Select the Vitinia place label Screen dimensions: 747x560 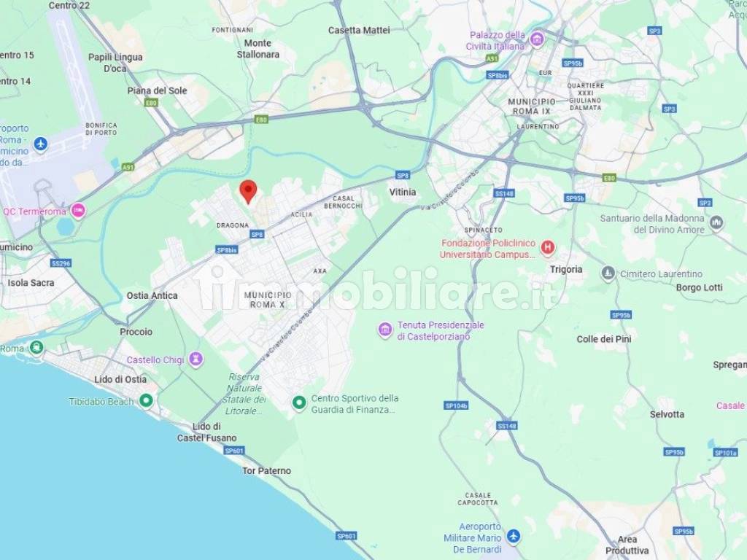pos(403,192)
